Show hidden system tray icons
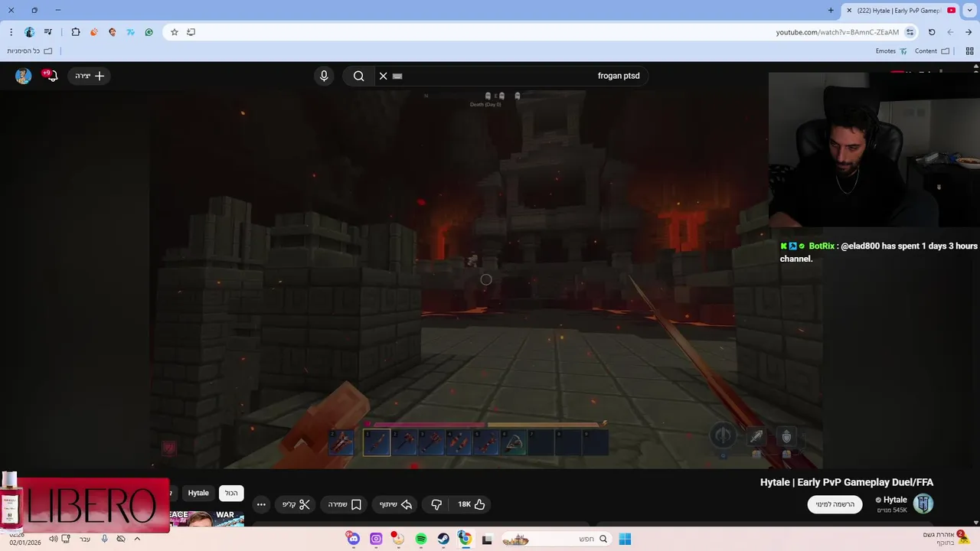 point(137,539)
